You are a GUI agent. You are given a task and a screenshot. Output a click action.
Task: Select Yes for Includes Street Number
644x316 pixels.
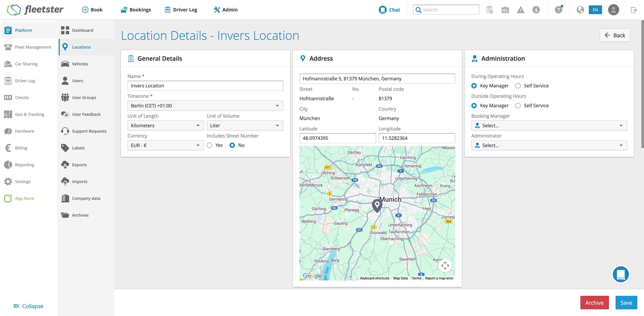[210, 145]
